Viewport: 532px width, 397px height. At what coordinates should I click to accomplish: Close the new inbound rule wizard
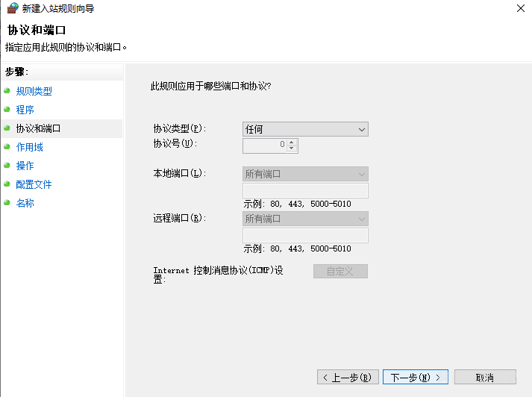[x=521, y=8]
